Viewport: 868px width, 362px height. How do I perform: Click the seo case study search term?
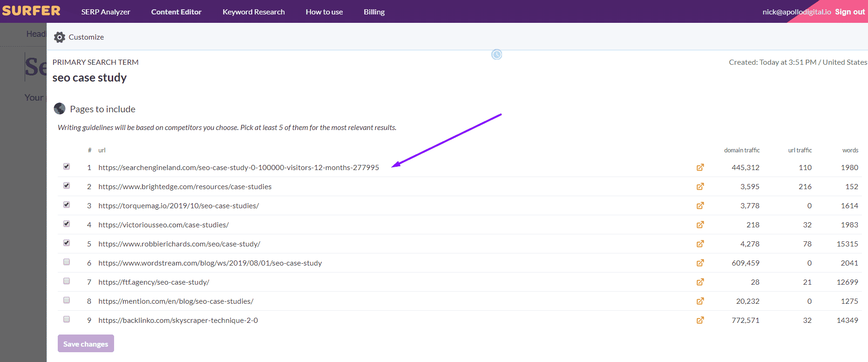[x=89, y=78]
